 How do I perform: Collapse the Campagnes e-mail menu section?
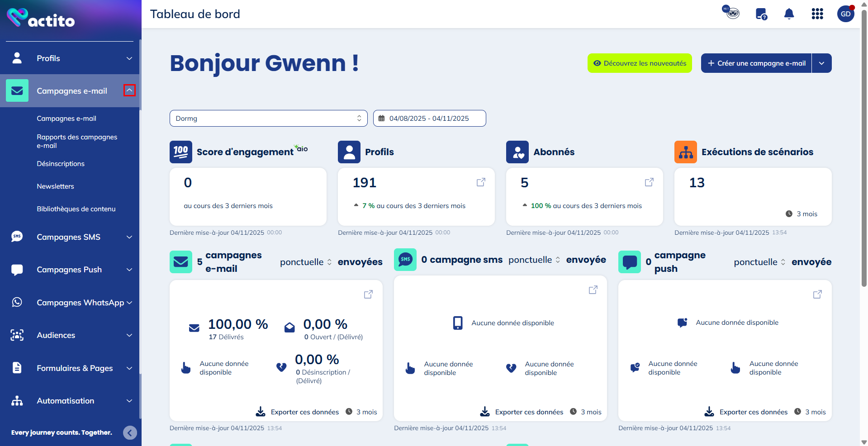pos(129,90)
